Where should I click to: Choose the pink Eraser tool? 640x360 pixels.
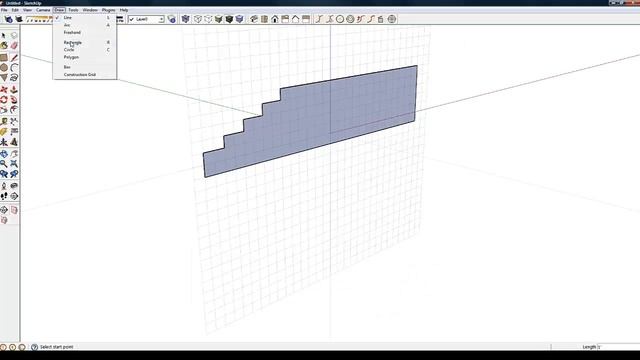pyautogui.click(x=14, y=46)
